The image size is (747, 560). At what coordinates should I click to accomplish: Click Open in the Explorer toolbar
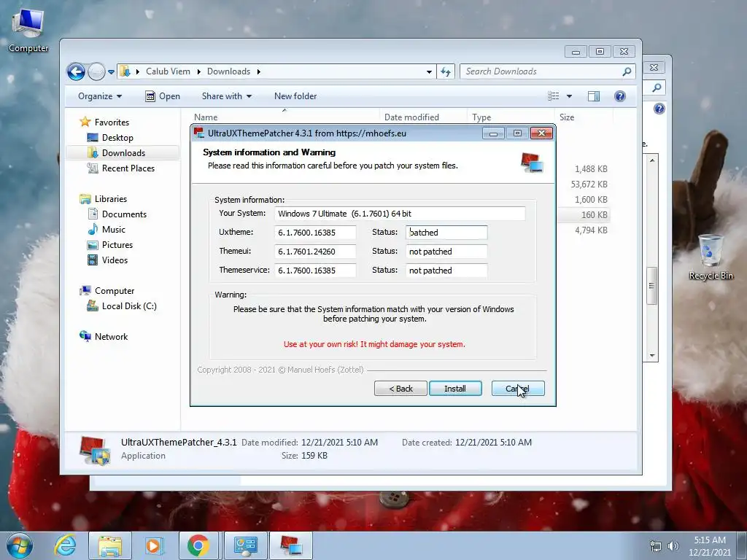coord(163,96)
